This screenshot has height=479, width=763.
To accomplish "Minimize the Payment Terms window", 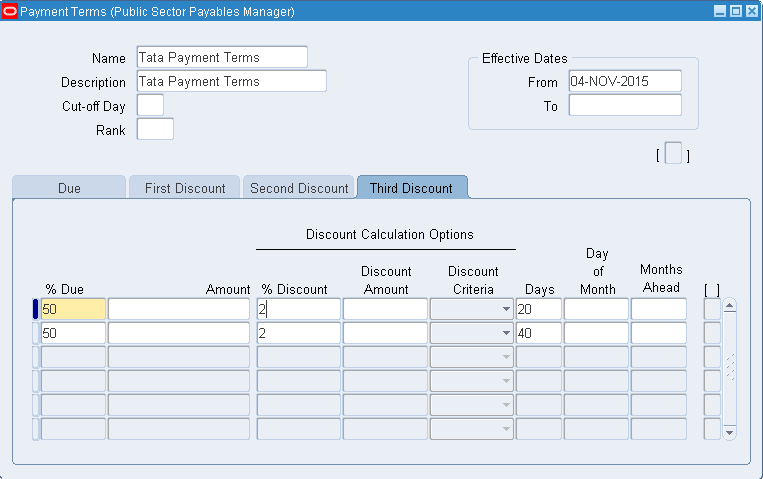I will [719, 11].
